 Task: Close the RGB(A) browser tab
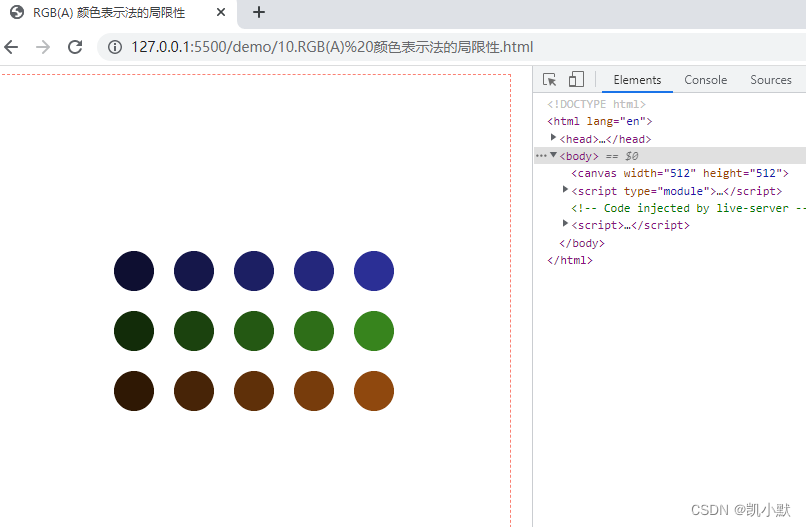point(221,12)
